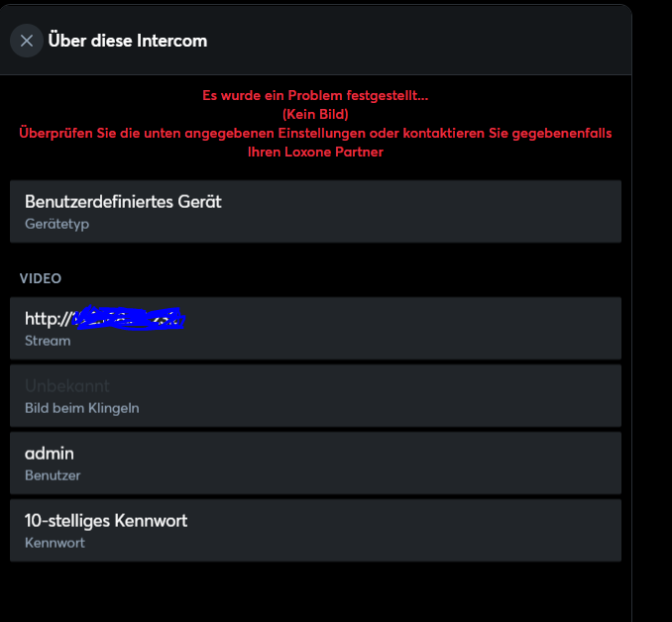Click the 'Ihren Loxone Partner' text
Viewport: 672px width, 622px height.
coord(315,152)
